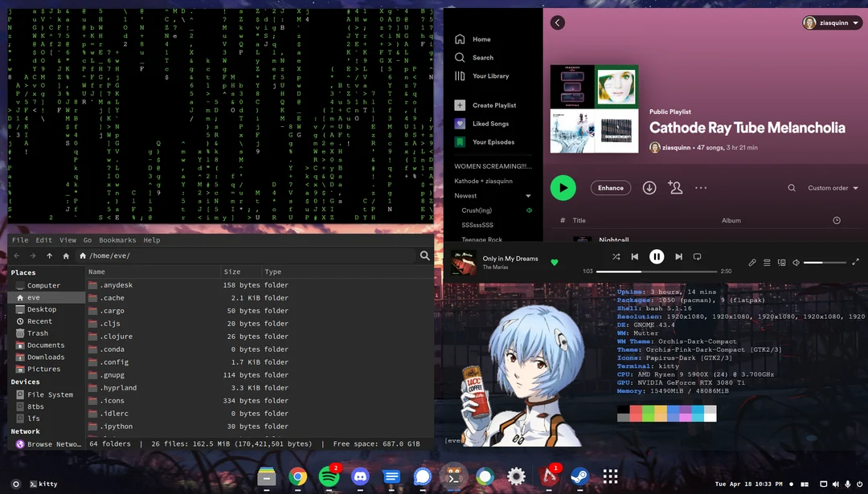Open the Bookmarks menu

tap(117, 239)
